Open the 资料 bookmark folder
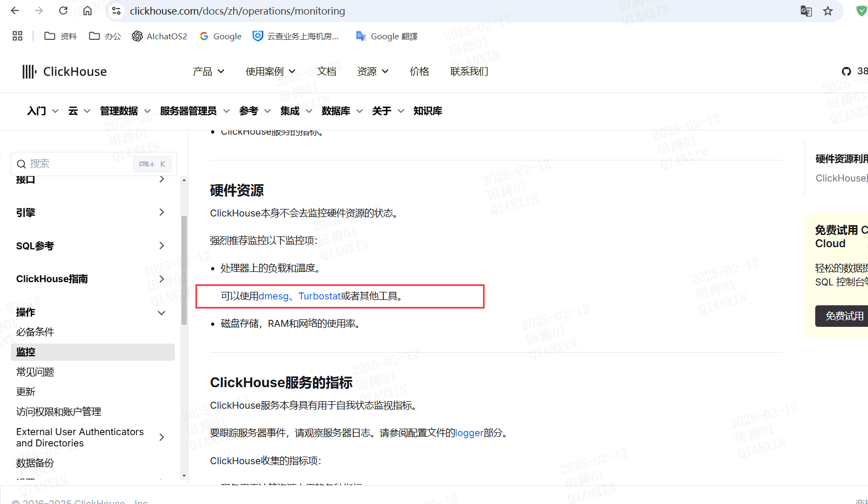Viewport: 868px width, 504px height. 60,36
